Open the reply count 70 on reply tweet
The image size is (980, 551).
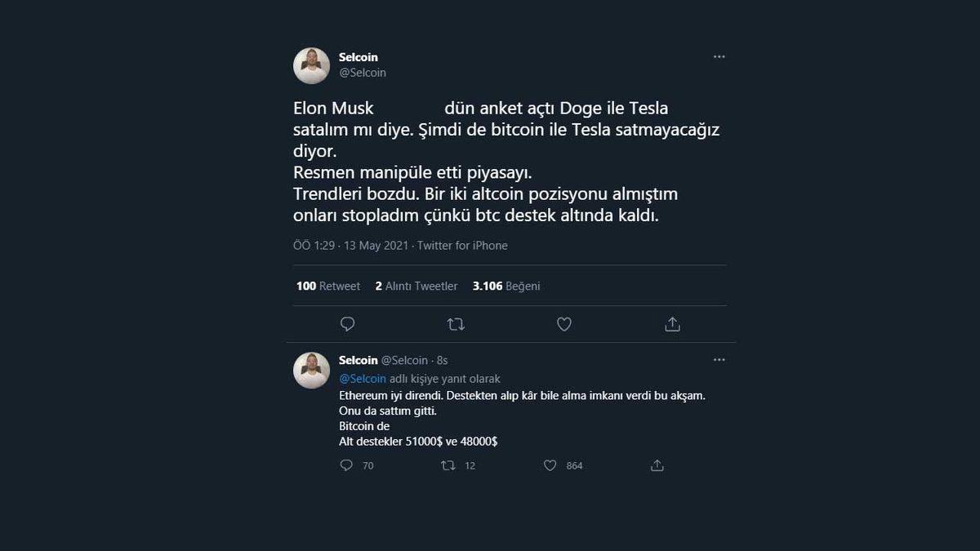pos(367,465)
